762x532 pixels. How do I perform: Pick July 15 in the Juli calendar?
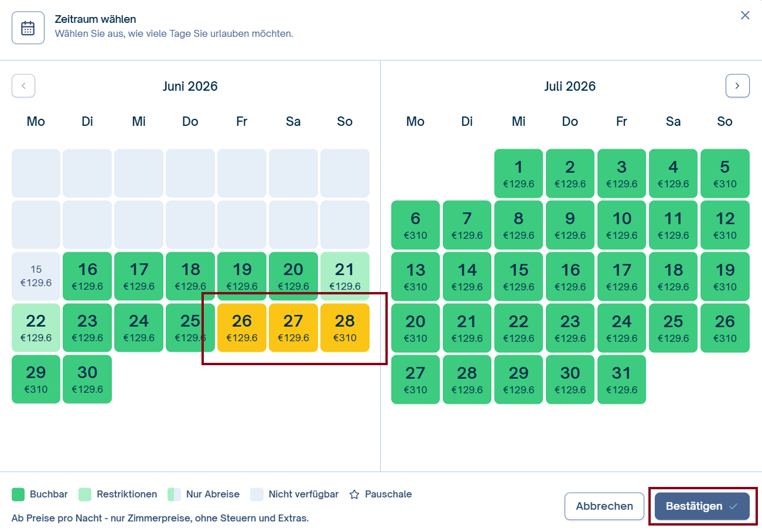pyautogui.click(x=519, y=276)
